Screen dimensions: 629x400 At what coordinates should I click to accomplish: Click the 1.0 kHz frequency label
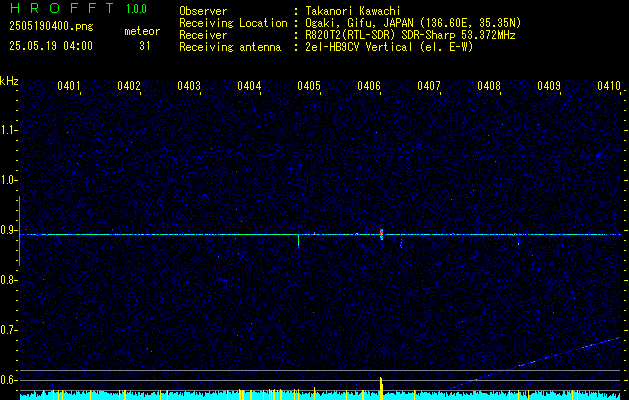(x=8, y=180)
